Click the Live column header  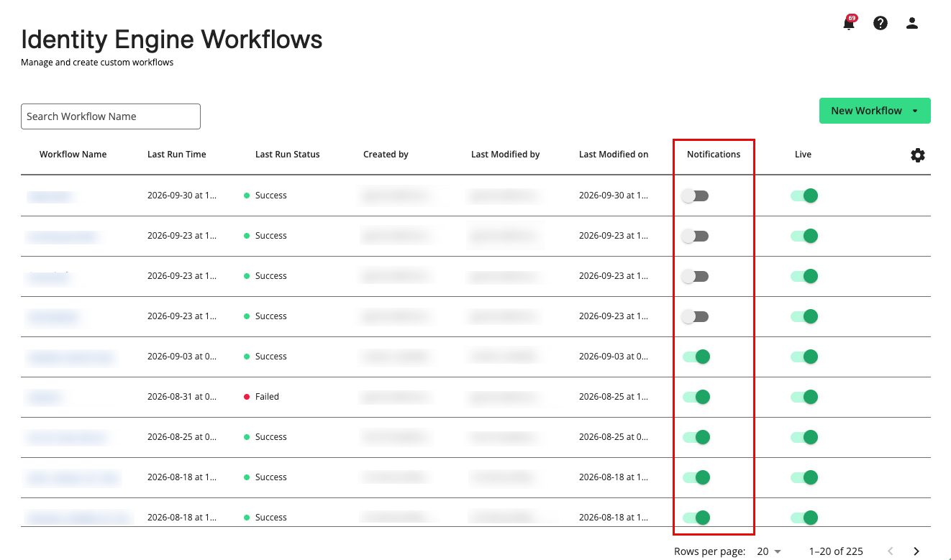pyautogui.click(x=803, y=155)
